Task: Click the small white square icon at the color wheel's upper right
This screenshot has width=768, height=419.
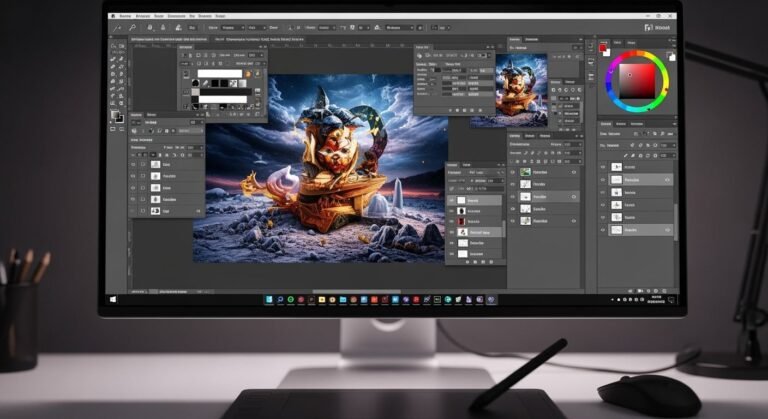Action: click(x=672, y=57)
